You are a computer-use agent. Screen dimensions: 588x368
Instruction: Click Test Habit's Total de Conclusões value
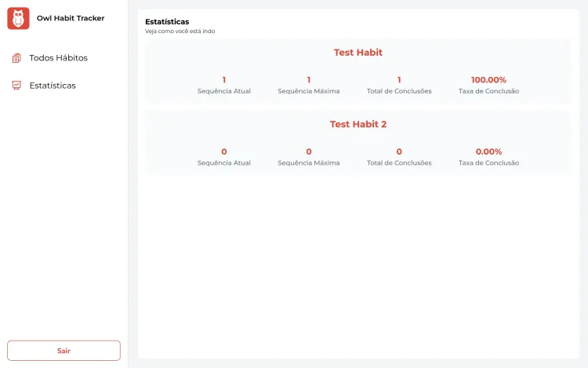tap(399, 80)
